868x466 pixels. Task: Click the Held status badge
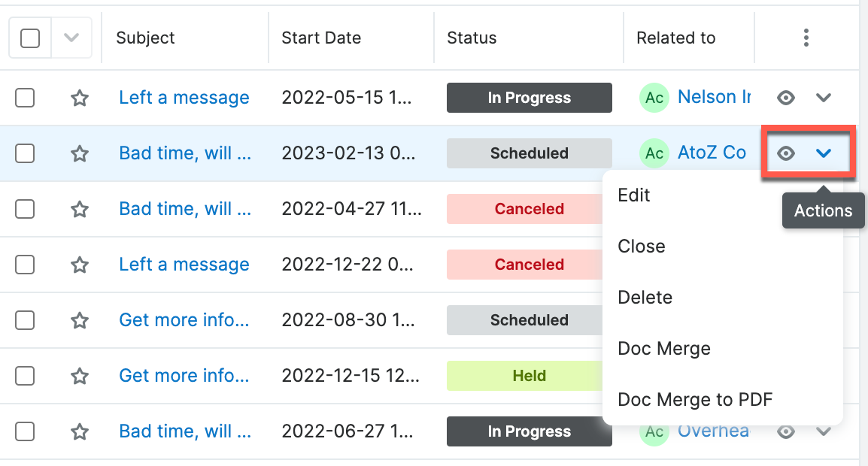pyautogui.click(x=529, y=376)
